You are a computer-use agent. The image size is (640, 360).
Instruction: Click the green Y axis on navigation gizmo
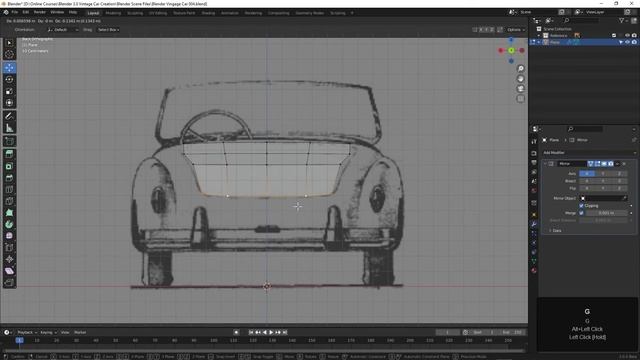coord(511,50)
